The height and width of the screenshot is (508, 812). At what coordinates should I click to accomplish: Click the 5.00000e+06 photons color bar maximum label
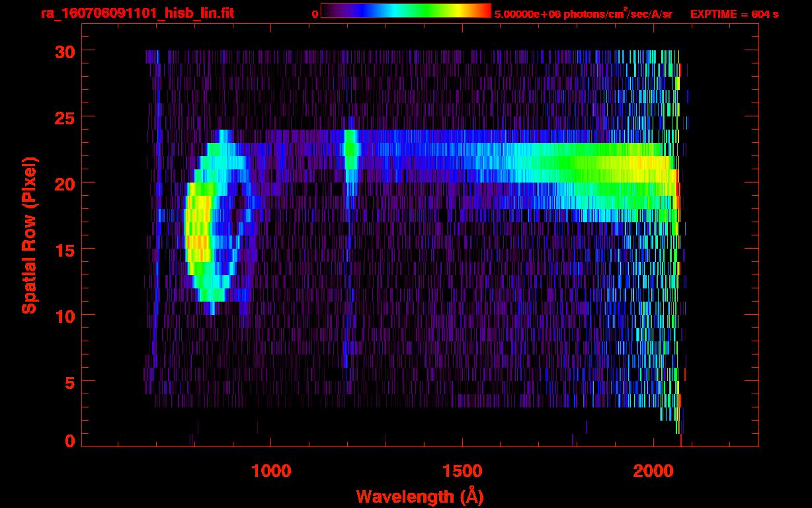pos(583,14)
